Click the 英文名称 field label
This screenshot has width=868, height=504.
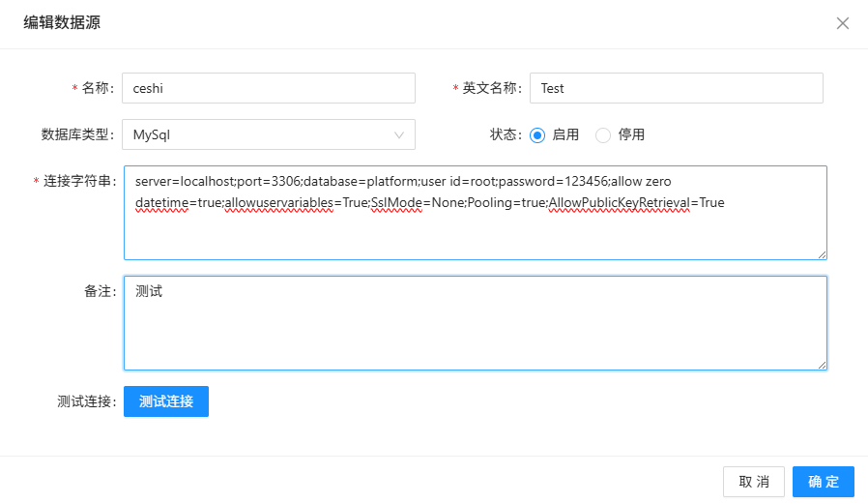tap(492, 88)
